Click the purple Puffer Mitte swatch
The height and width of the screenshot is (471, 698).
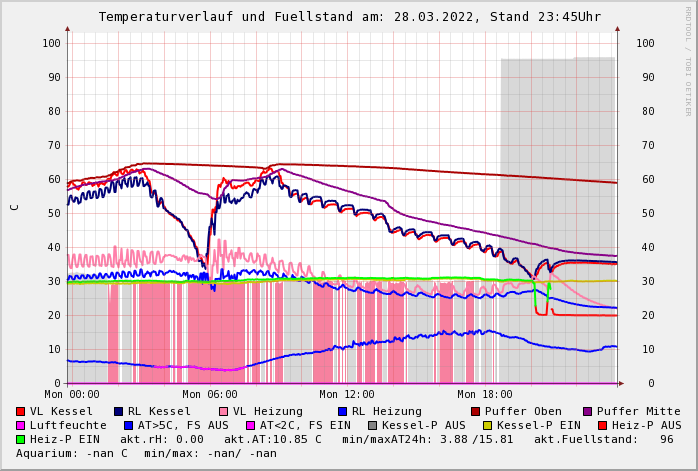[x=588, y=411]
